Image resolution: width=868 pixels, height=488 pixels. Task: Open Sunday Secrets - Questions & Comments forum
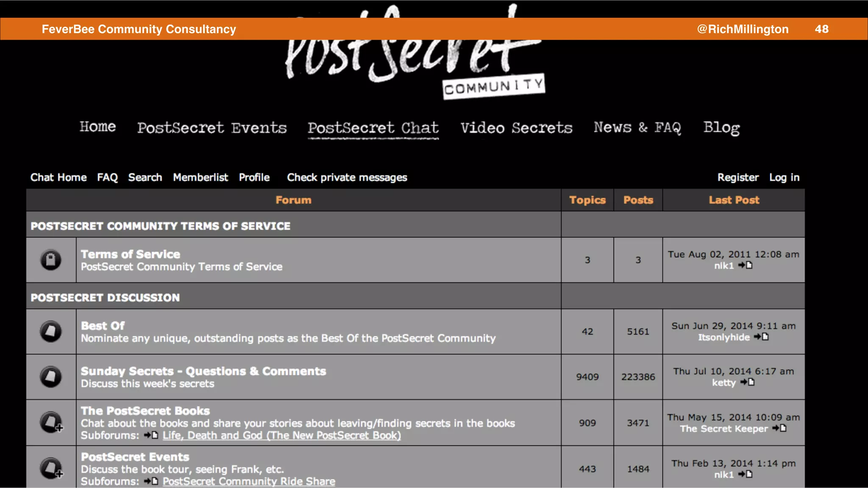tap(203, 371)
